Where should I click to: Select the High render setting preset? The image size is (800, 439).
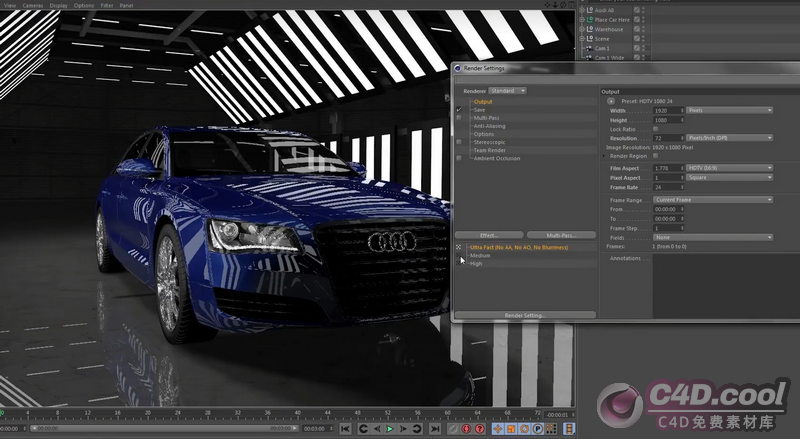click(x=476, y=263)
